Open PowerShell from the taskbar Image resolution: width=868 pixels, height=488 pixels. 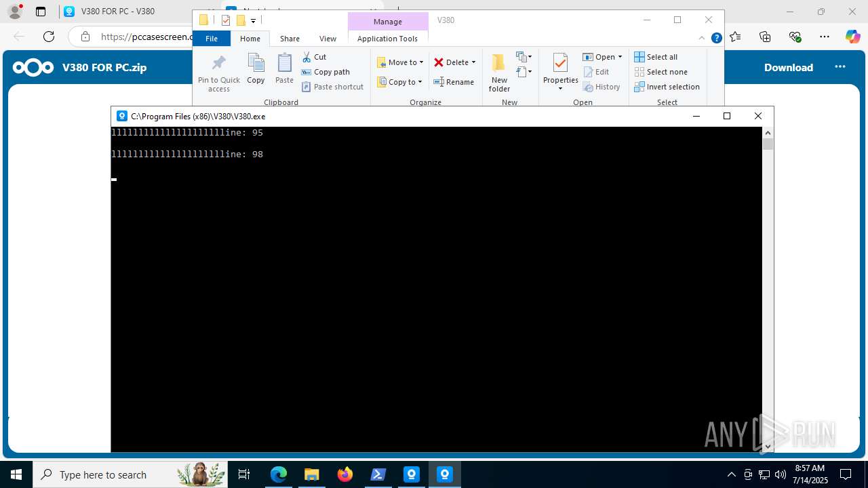tap(378, 474)
